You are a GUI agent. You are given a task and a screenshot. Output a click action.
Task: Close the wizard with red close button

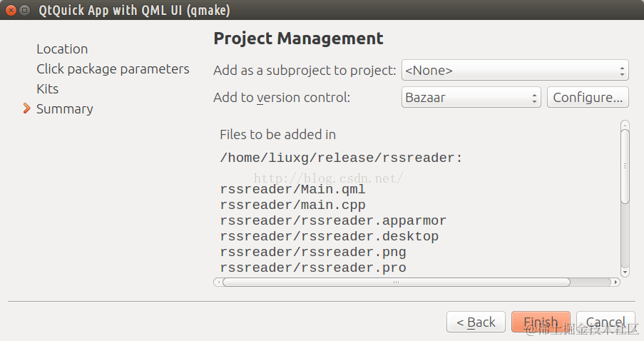point(11,11)
